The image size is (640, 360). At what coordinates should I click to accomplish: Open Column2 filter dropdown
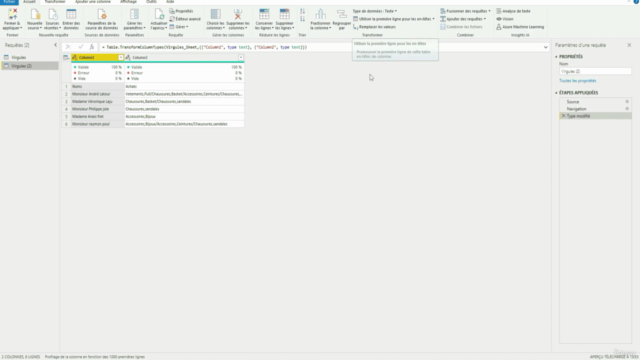click(241, 58)
